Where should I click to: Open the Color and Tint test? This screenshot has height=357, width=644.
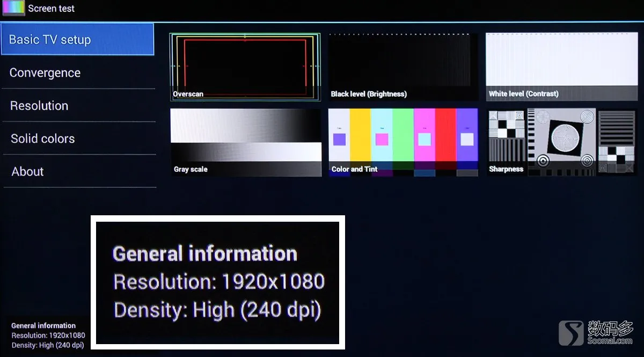(x=403, y=142)
